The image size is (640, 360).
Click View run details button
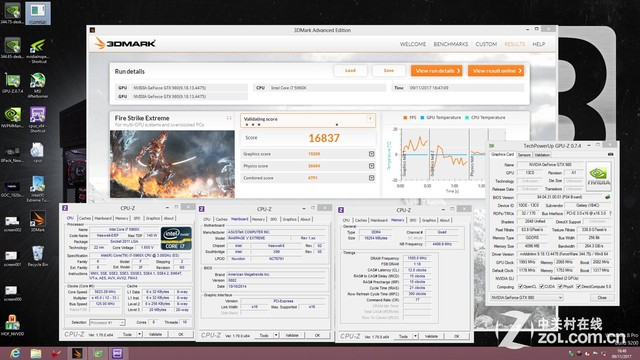pos(436,71)
